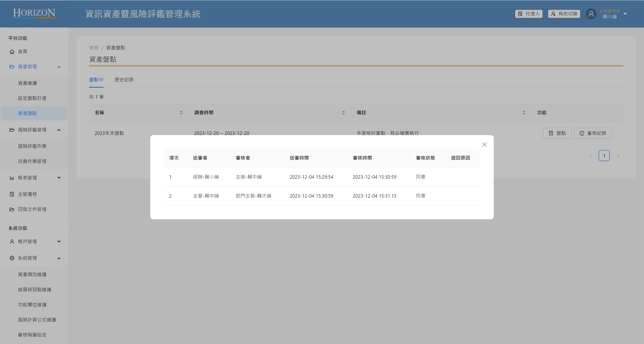Select the 盤點中 tab
Viewport: 644px width, 344px height.
(x=96, y=80)
